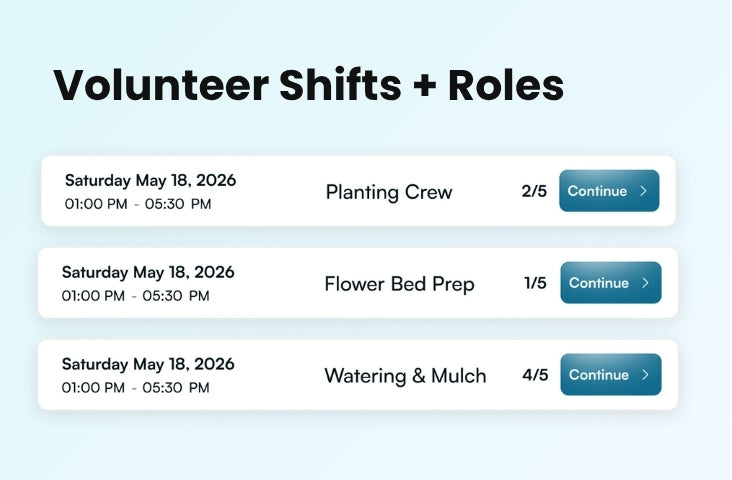
Task: Click the 05:30 PM end time for Watering & Mulch
Action: pos(176,388)
